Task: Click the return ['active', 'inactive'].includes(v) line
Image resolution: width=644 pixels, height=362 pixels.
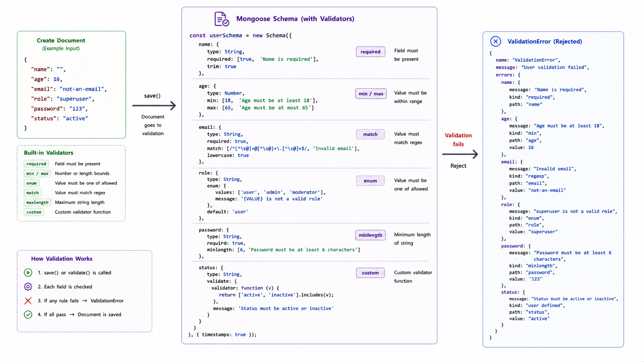Action: point(276,295)
